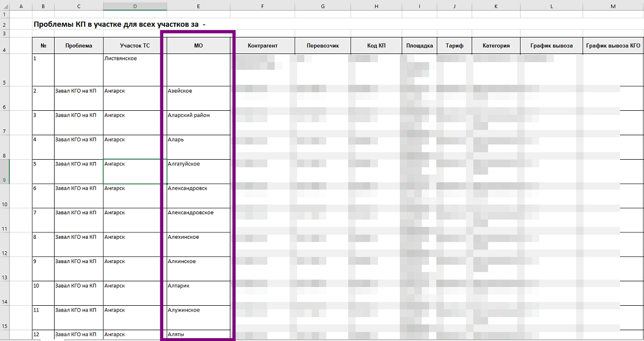Select the Александровское cell

[198, 220]
